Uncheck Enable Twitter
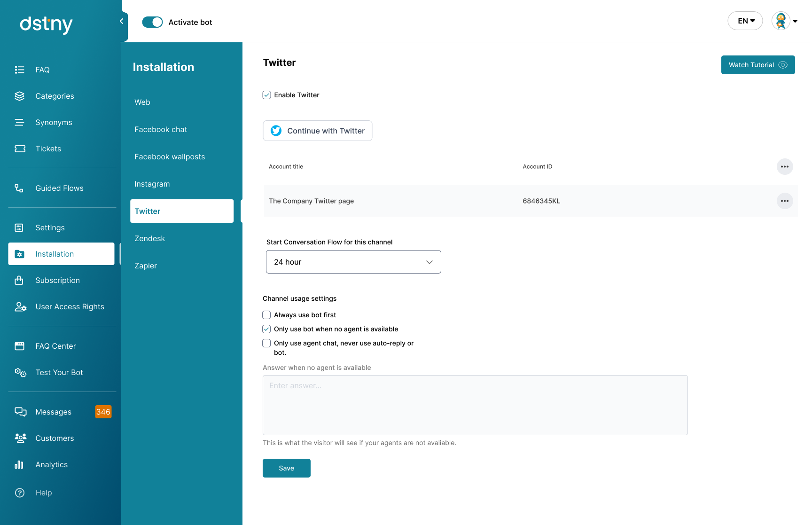The width and height of the screenshot is (812, 525). pyautogui.click(x=266, y=94)
